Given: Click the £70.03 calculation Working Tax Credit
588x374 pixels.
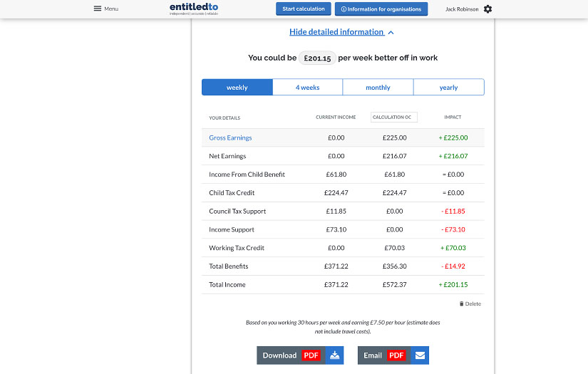Looking at the screenshot, I should coord(395,248).
